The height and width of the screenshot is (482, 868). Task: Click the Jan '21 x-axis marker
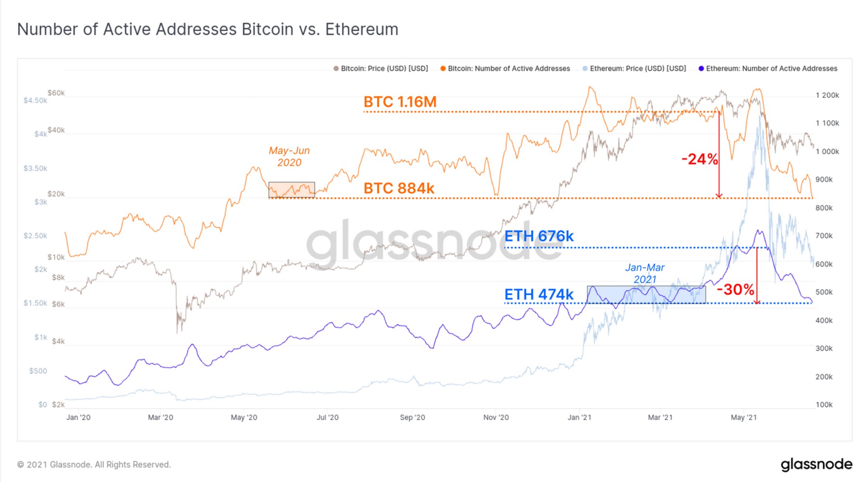pos(579,417)
